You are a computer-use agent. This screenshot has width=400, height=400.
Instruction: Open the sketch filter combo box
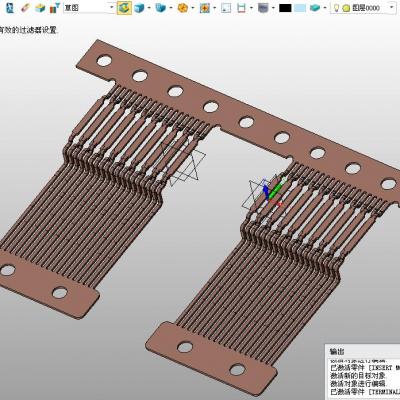coord(89,7)
